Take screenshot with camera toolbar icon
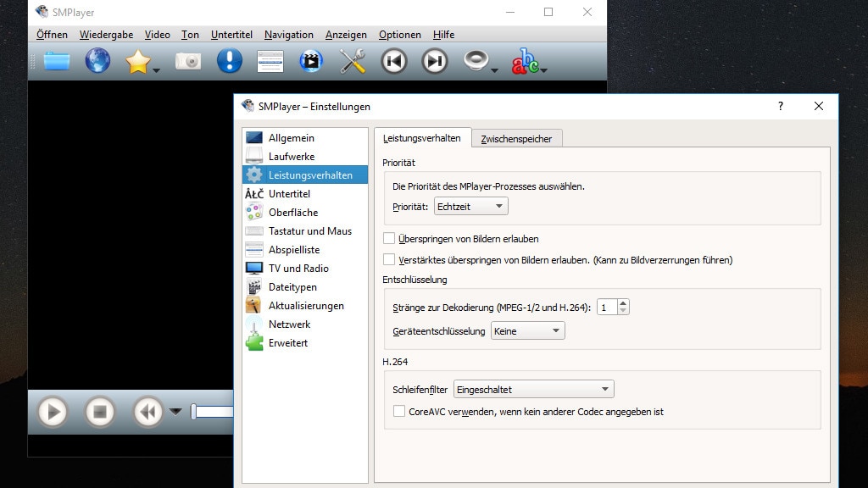This screenshot has width=868, height=488. coord(188,61)
